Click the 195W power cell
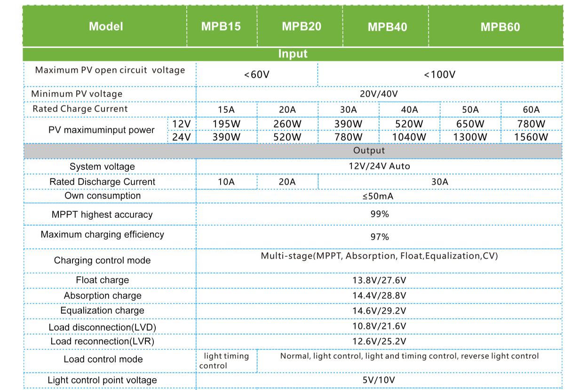 [x=226, y=124]
